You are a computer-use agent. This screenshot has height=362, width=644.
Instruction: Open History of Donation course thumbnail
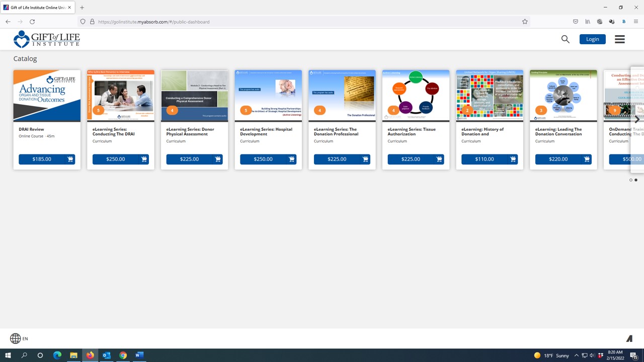[x=490, y=96]
